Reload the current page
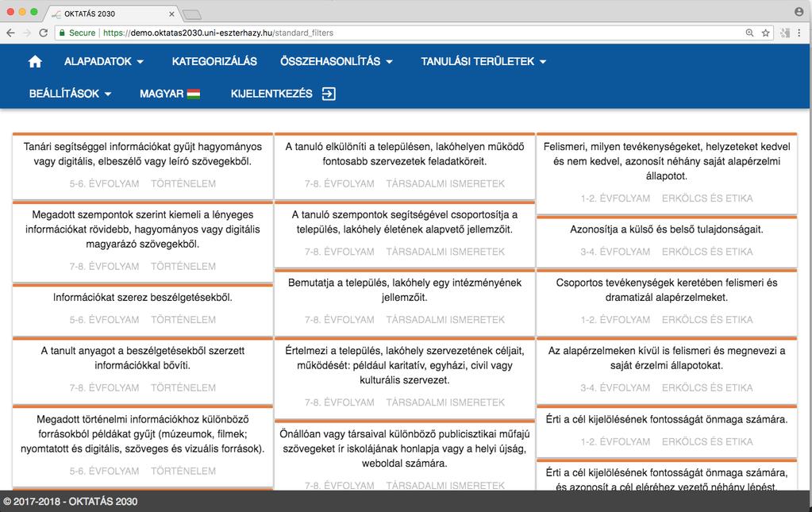 [44, 33]
